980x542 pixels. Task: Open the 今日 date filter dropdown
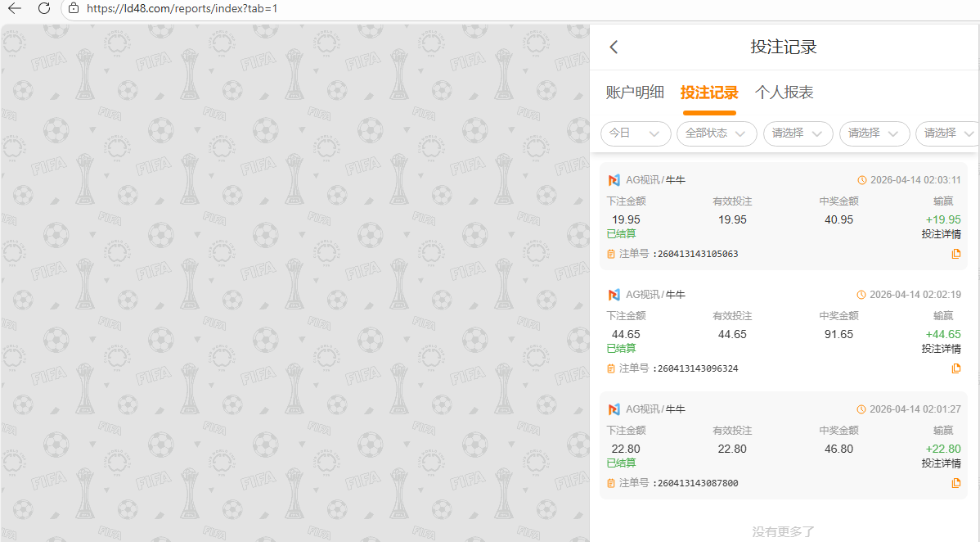click(x=636, y=133)
